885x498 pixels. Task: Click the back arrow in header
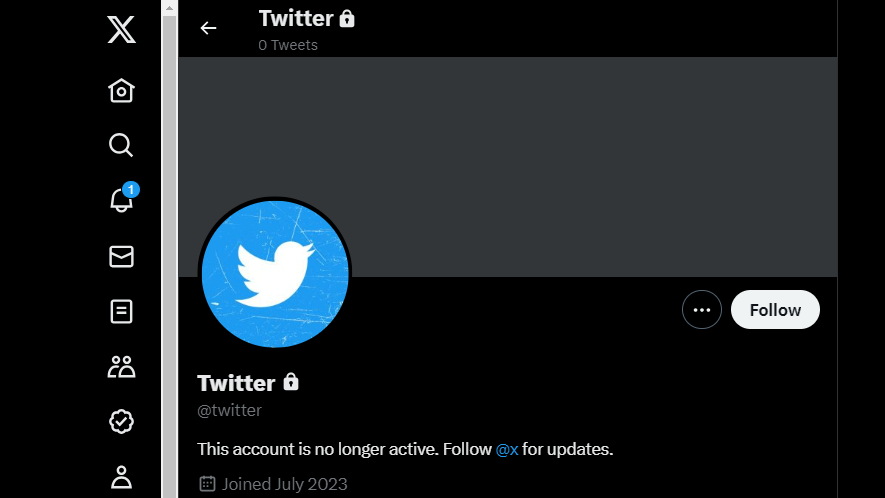[208, 28]
